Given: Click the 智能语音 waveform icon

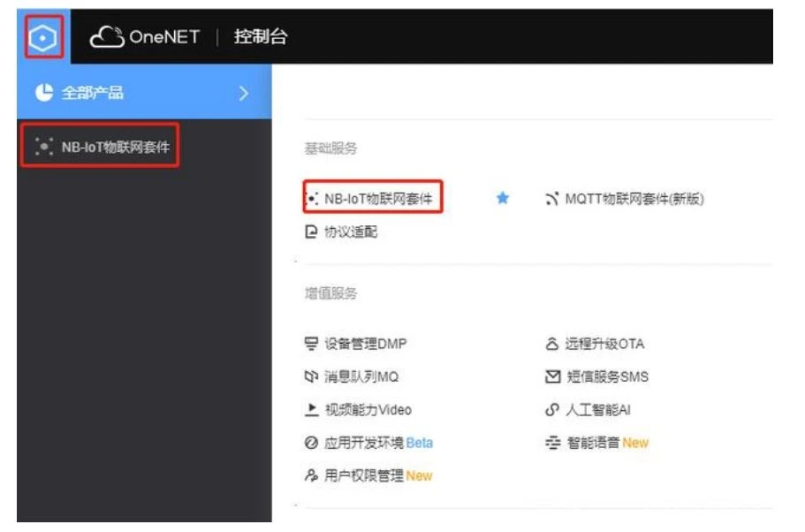Looking at the screenshot, I should (552, 443).
